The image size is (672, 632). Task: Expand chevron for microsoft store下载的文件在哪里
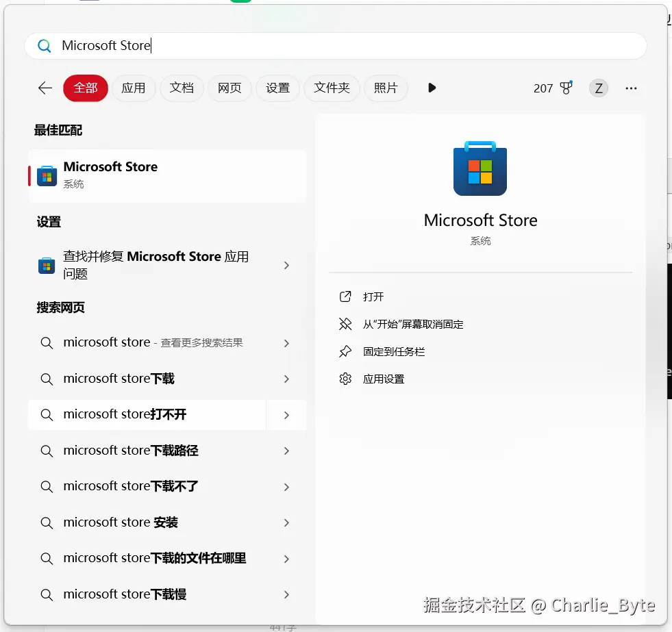287,559
